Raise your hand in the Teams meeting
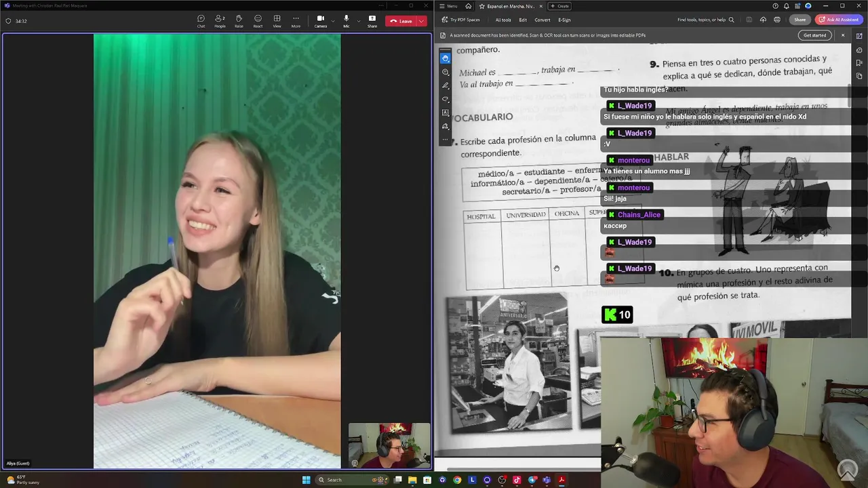Image resolution: width=868 pixels, height=488 pixels. (x=239, y=21)
